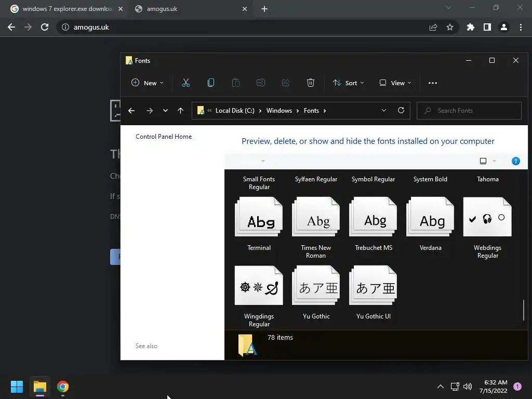Viewport: 532px width, 399px height.
Task: Toggle the browser side panel icon
Action: tap(487, 27)
